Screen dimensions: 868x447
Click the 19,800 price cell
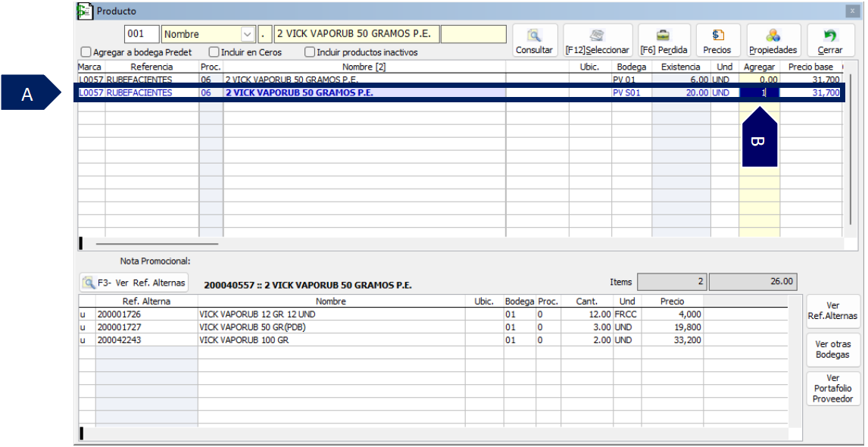pos(672,327)
